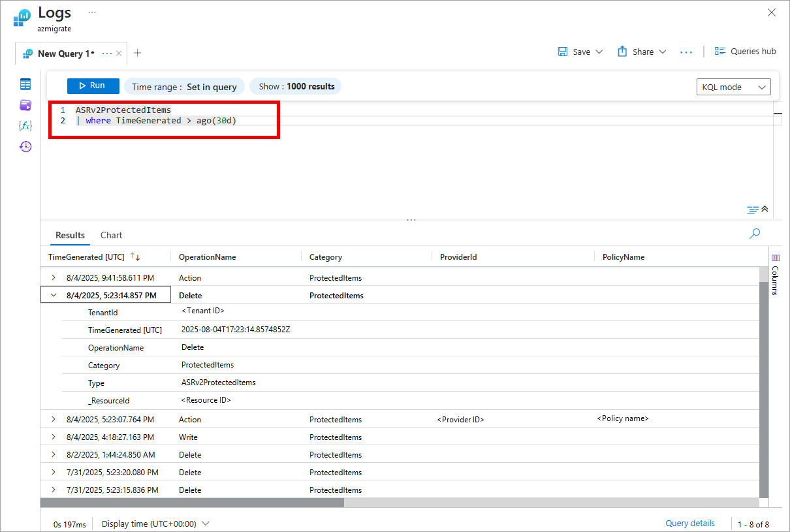Collapse the expanded Delete row
This screenshot has height=532, width=790.
pos(54,295)
